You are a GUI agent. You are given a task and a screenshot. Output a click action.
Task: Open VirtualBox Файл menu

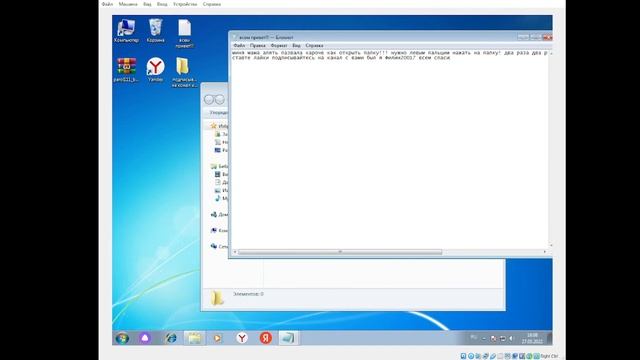click(x=107, y=4)
